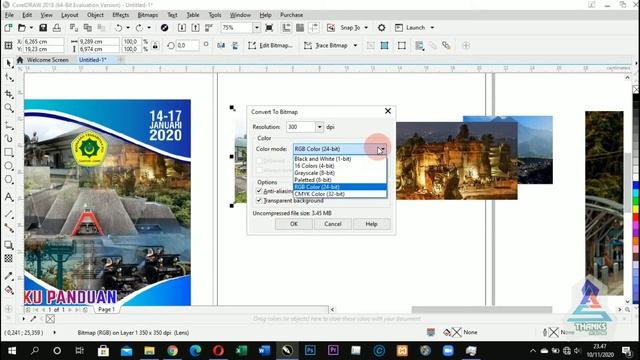Select the Polygon tool
640x360 pixels.
click(x=9, y=180)
